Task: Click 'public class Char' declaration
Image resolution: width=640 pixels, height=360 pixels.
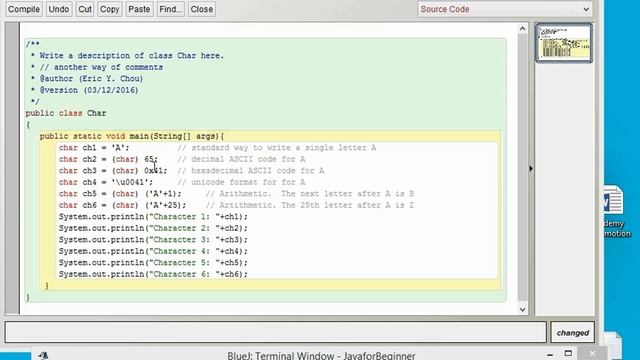Action: [x=66, y=113]
